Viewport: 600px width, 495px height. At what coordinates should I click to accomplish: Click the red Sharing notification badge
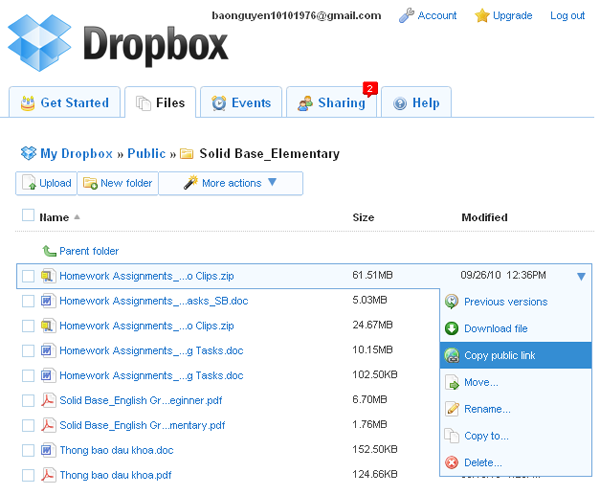pos(370,89)
